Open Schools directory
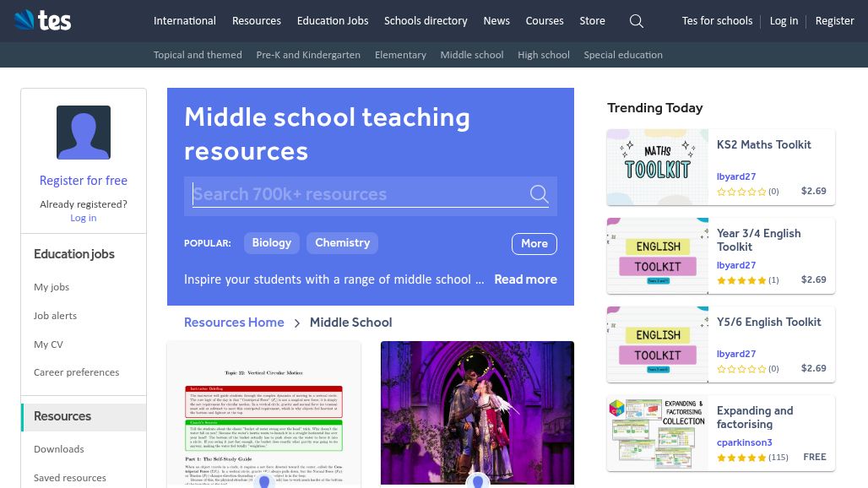 tap(426, 21)
